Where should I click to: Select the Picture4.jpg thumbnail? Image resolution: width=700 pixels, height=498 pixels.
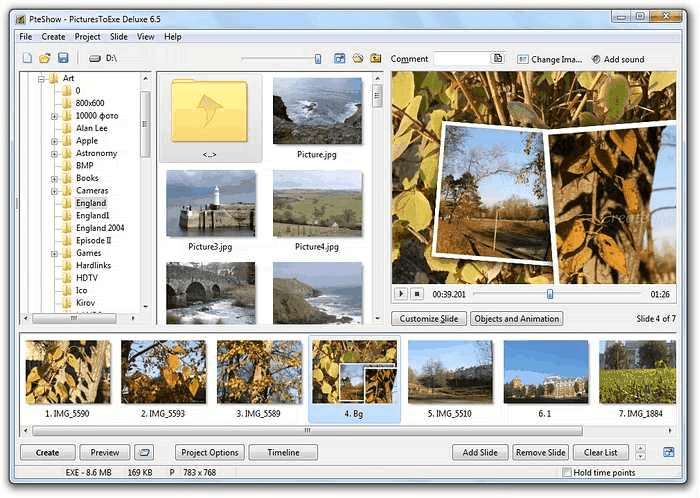pyautogui.click(x=317, y=203)
